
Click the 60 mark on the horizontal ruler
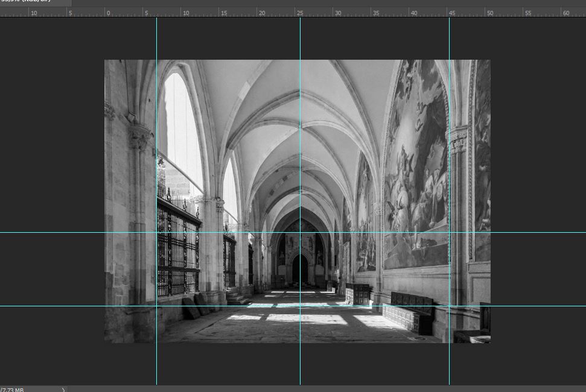pyautogui.click(x=565, y=13)
